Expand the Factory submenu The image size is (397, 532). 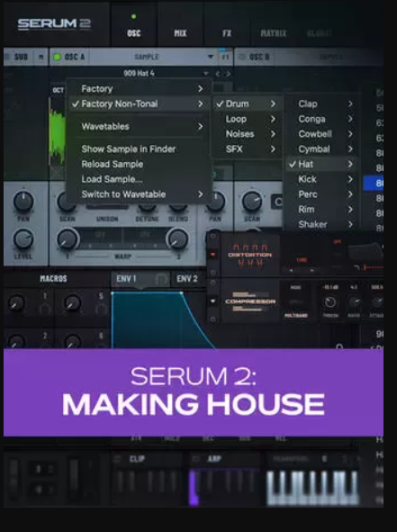140,89
